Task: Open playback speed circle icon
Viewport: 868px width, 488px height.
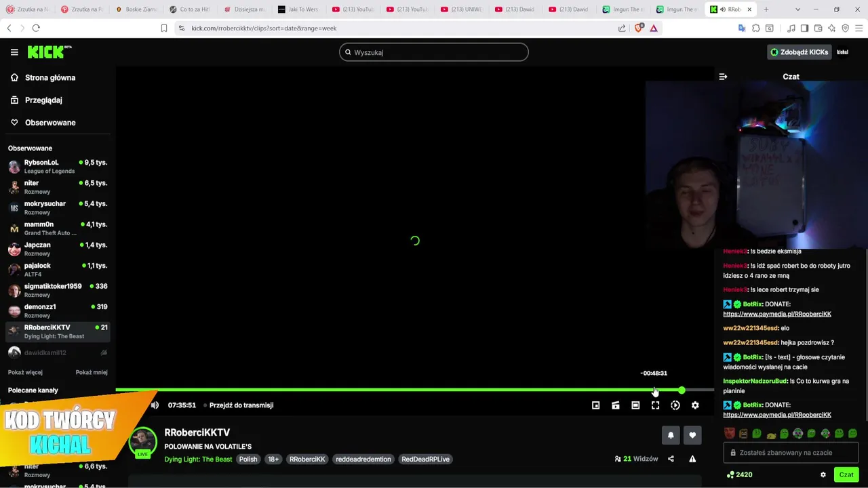Action: [x=675, y=405]
